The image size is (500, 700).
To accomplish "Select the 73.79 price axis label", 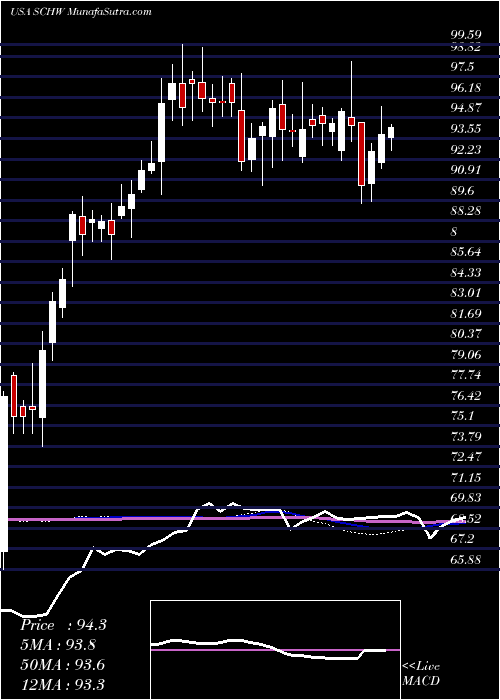I will pos(466,437).
